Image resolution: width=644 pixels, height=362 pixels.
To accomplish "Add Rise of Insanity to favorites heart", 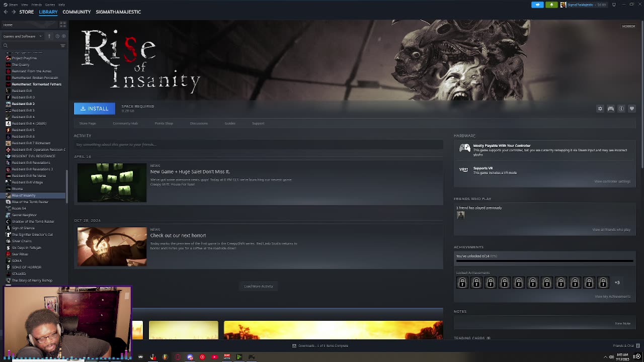I will pyautogui.click(x=631, y=109).
